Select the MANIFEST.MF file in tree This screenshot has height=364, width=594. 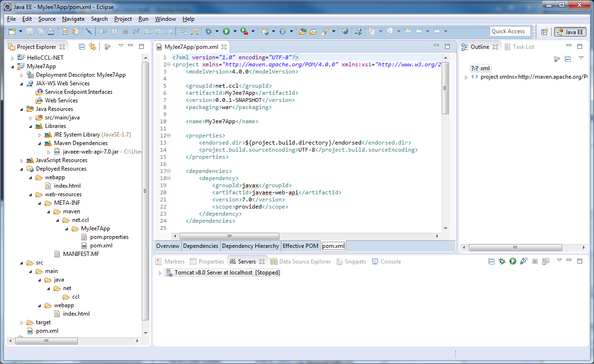click(x=81, y=254)
